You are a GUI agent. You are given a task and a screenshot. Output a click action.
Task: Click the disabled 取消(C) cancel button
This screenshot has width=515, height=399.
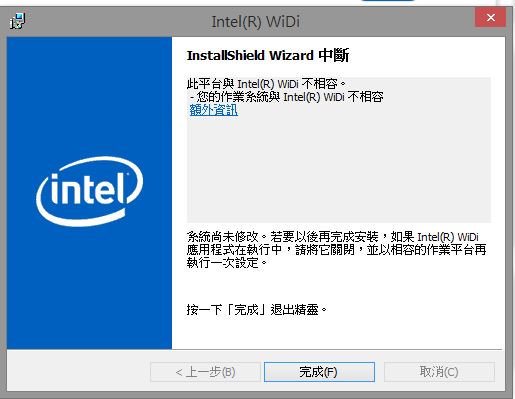point(439,372)
